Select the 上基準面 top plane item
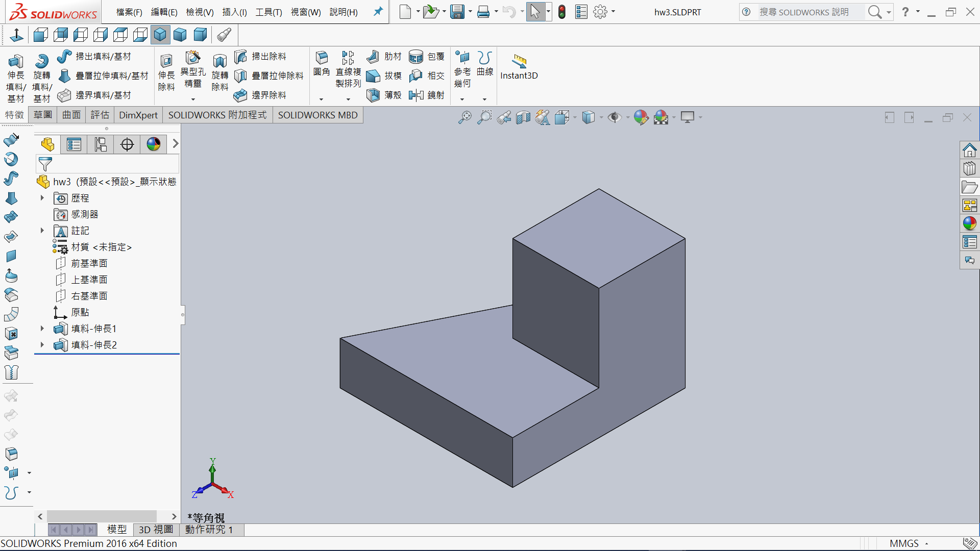Viewport: 980px width, 551px height. (89, 280)
